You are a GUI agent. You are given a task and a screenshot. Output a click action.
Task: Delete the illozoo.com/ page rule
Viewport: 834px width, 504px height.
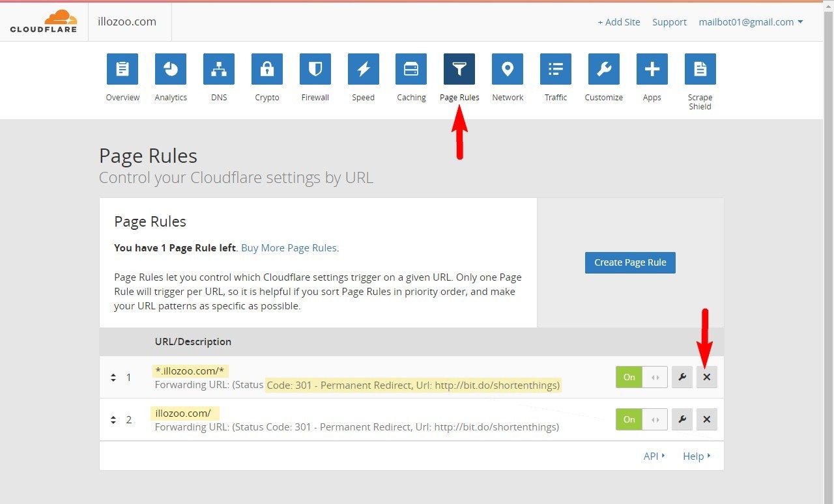(707, 419)
